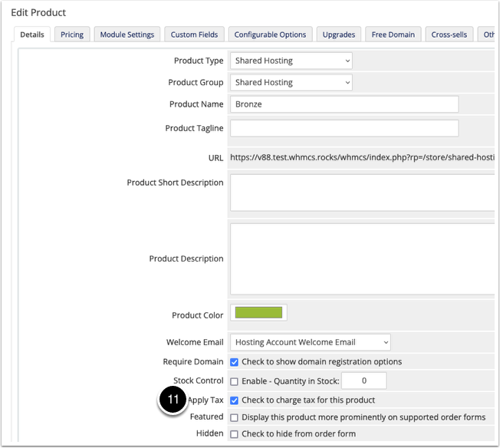Expand the Product Group dropdown
Screen dimensions: 500x448
click(291, 82)
